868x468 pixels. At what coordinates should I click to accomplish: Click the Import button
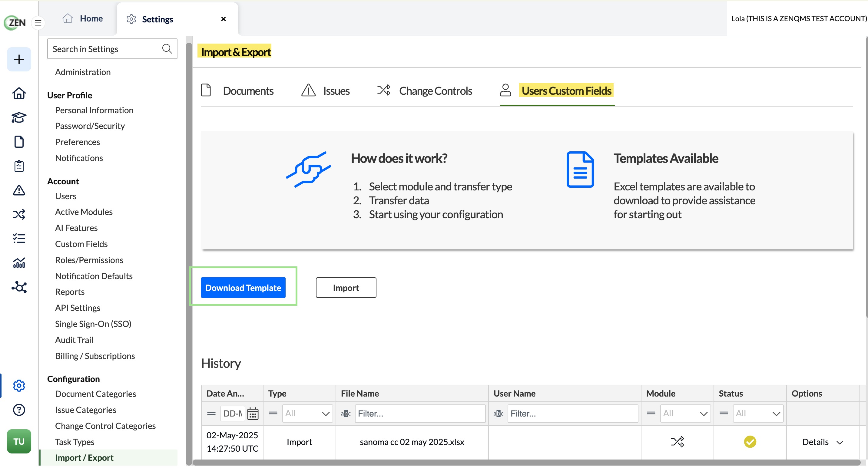click(346, 288)
